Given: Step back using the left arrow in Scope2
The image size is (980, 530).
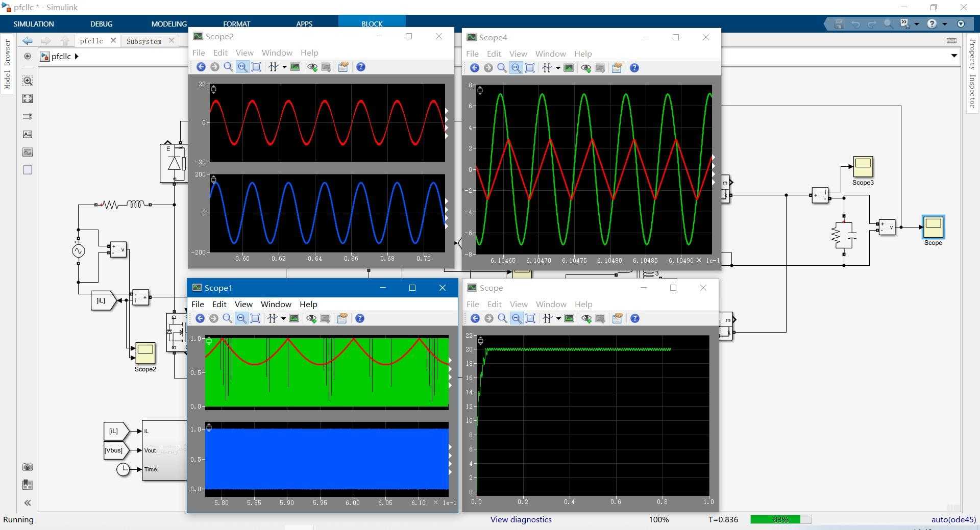Looking at the screenshot, I should coord(201,67).
